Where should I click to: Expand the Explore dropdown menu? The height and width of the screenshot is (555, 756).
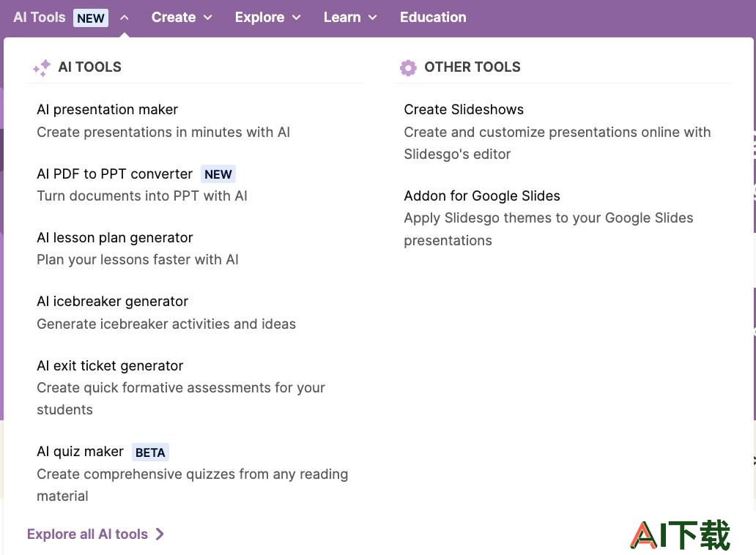coord(267,18)
